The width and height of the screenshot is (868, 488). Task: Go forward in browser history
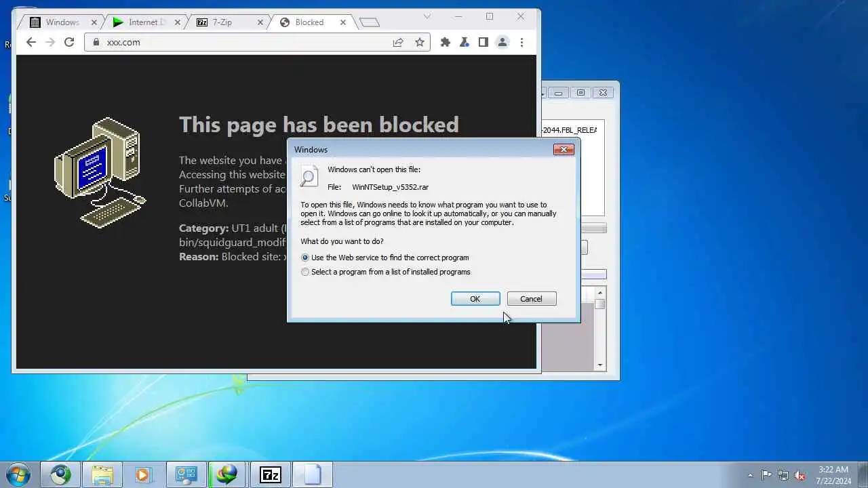pos(50,42)
